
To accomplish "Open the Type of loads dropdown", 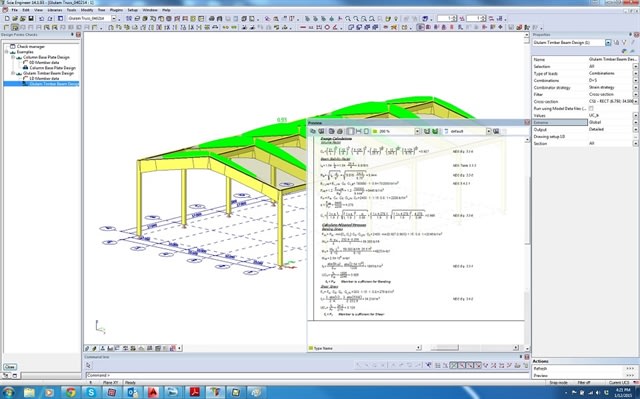I will [636, 73].
